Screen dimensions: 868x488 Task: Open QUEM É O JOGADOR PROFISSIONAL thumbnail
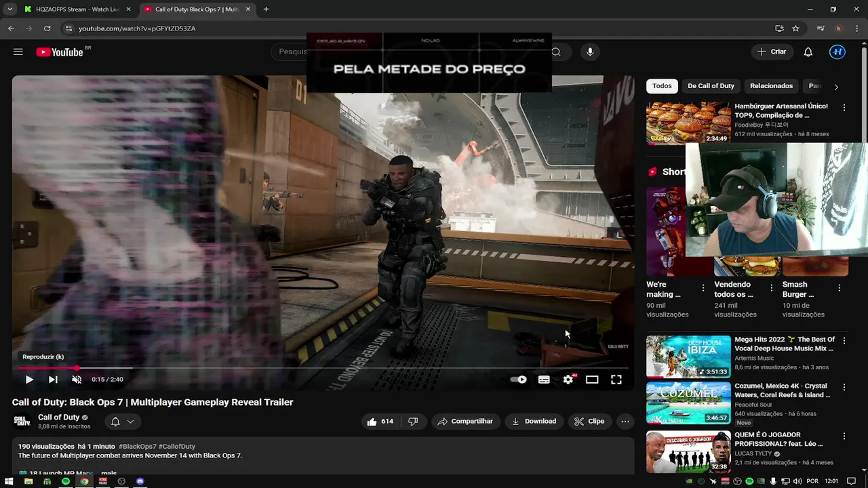(688, 452)
